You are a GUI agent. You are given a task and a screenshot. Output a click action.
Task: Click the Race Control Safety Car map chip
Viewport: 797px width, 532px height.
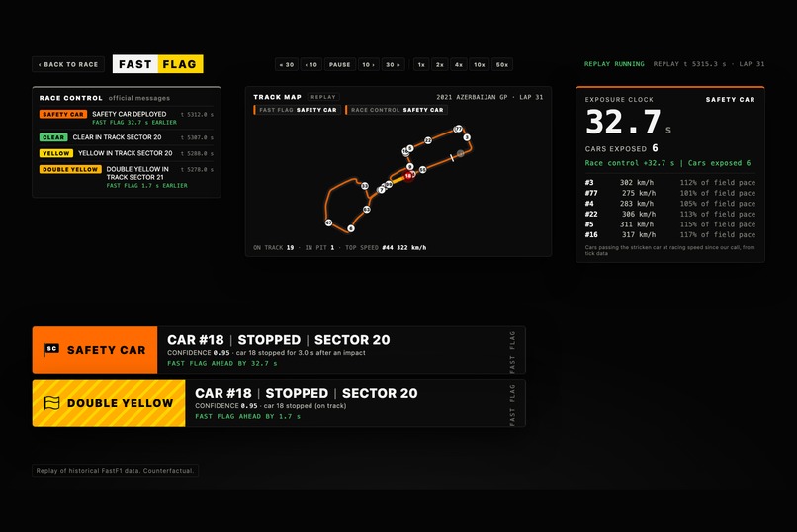tap(397, 110)
